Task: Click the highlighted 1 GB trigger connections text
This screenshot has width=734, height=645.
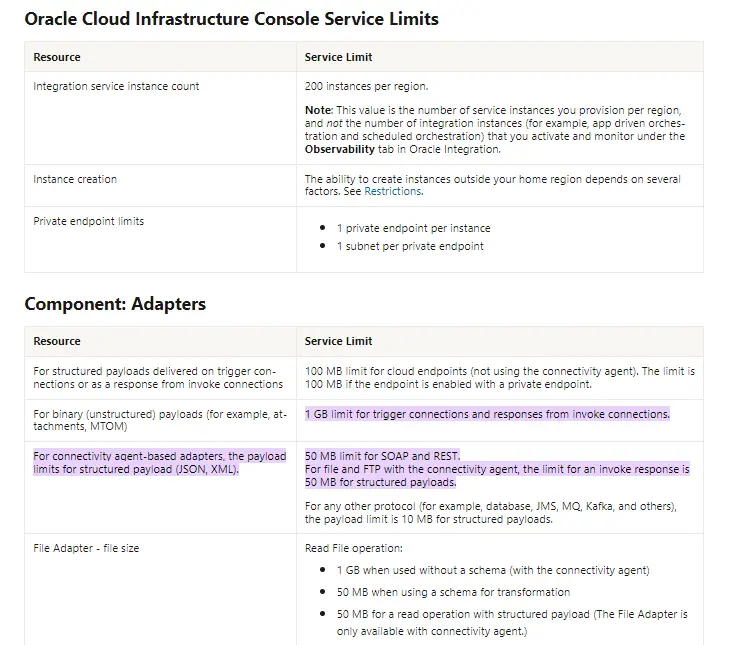Action: [x=487, y=414]
